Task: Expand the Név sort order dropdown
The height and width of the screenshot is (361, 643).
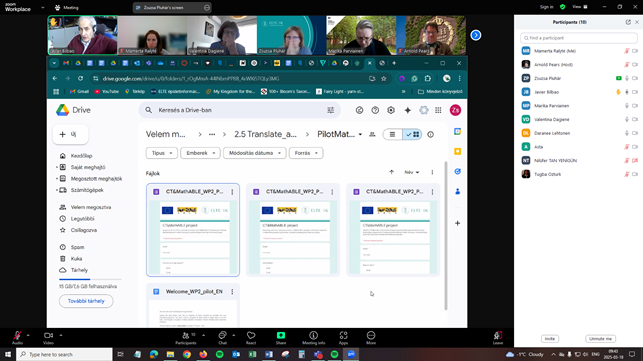Action: (x=412, y=172)
